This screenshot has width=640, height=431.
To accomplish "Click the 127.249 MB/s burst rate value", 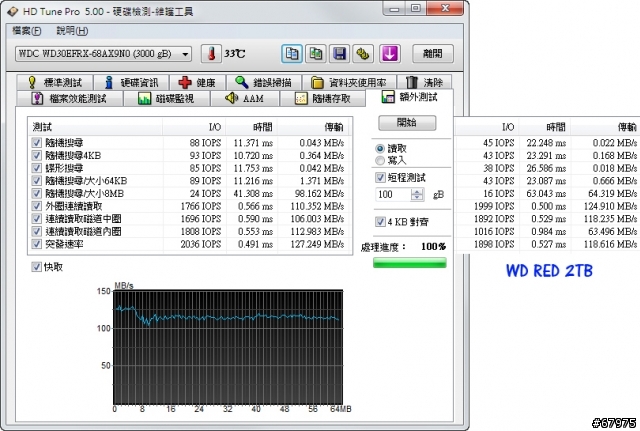I will tap(317, 244).
